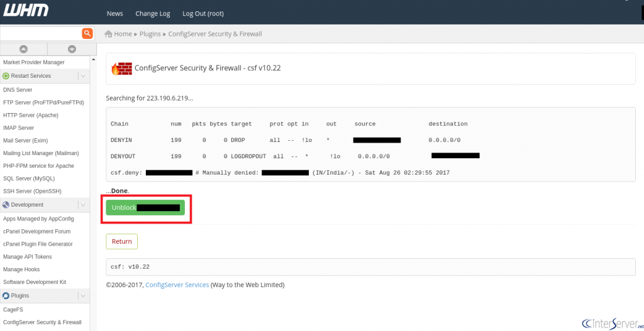Select DNS Server in sidebar

click(17, 90)
